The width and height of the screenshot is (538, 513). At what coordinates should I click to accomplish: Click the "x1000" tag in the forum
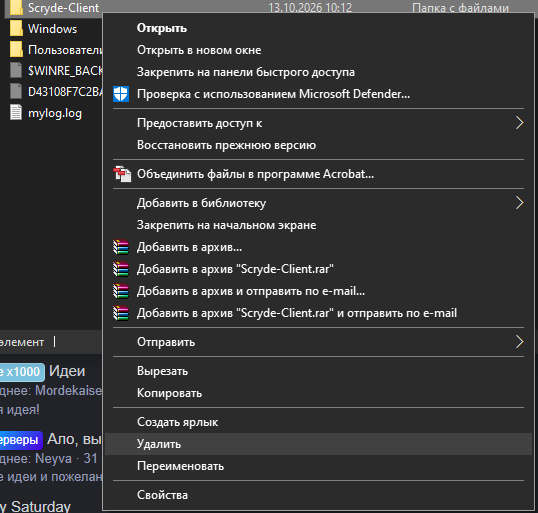pos(22,372)
